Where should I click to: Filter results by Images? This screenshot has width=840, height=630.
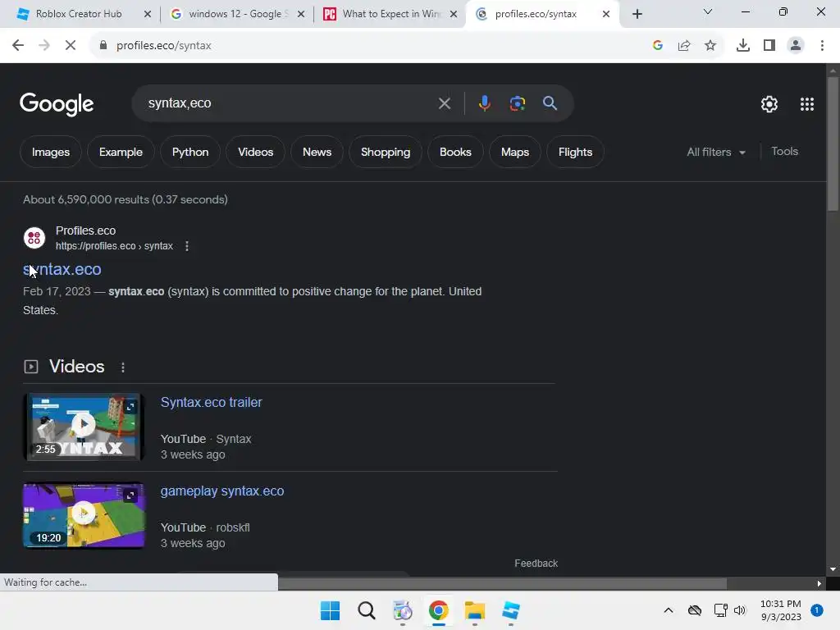pos(50,152)
